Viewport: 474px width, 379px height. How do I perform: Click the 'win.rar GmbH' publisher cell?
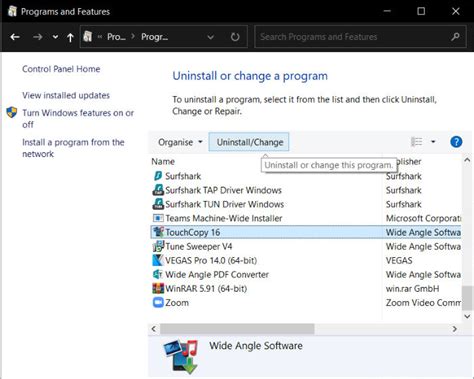click(412, 289)
